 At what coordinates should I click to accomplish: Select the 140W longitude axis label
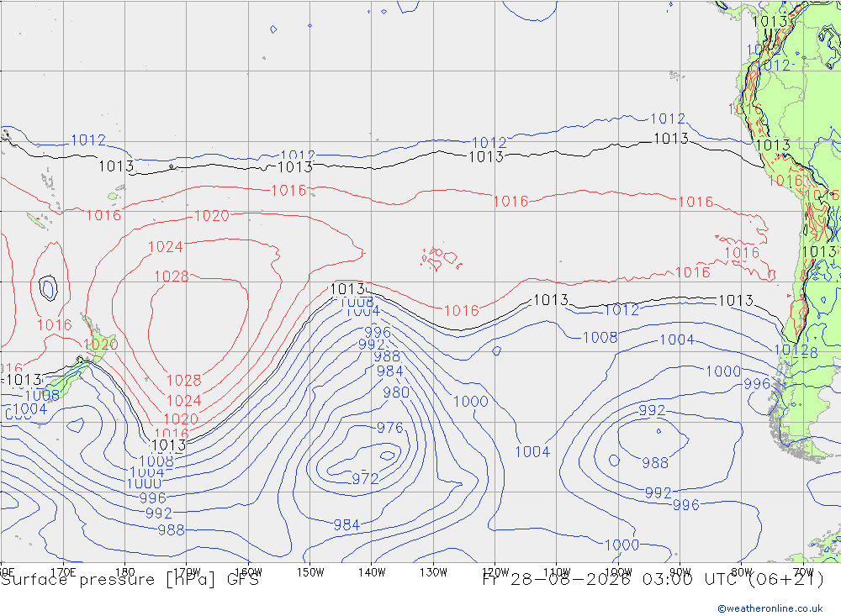point(372,572)
